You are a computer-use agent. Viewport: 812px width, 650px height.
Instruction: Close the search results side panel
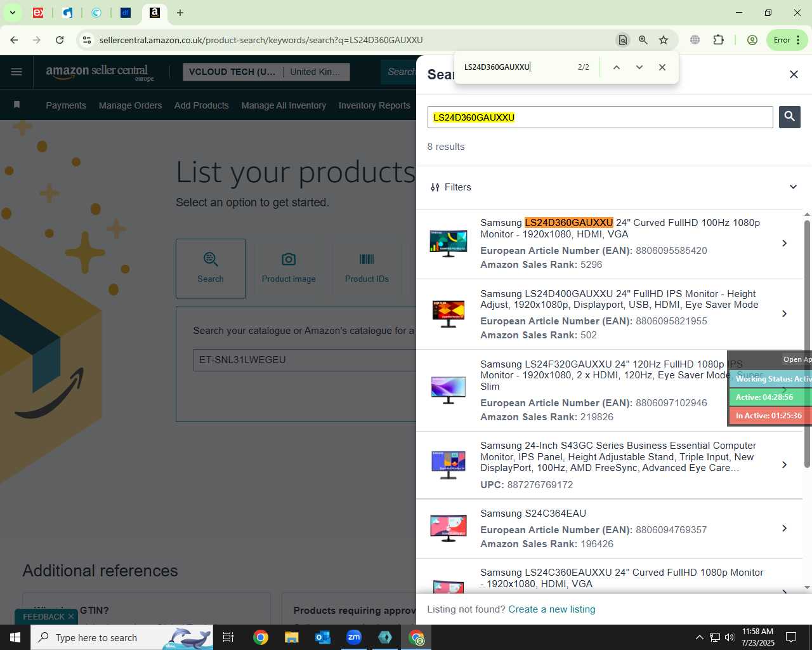[794, 74]
